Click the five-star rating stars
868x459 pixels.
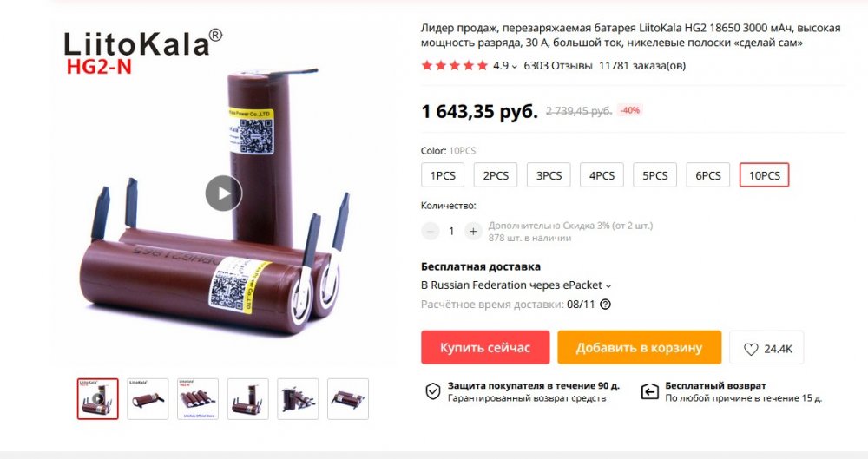pos(455,66)
